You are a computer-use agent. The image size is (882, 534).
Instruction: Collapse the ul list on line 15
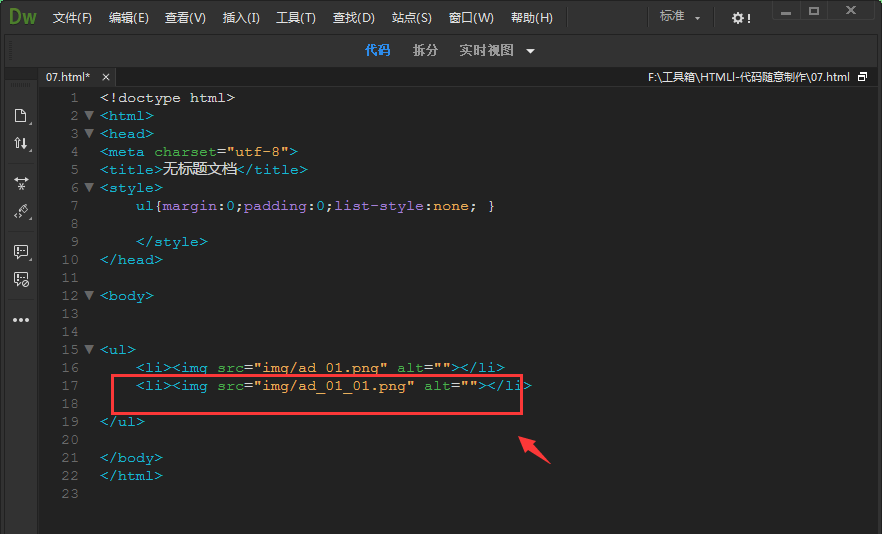pos(89,350)
